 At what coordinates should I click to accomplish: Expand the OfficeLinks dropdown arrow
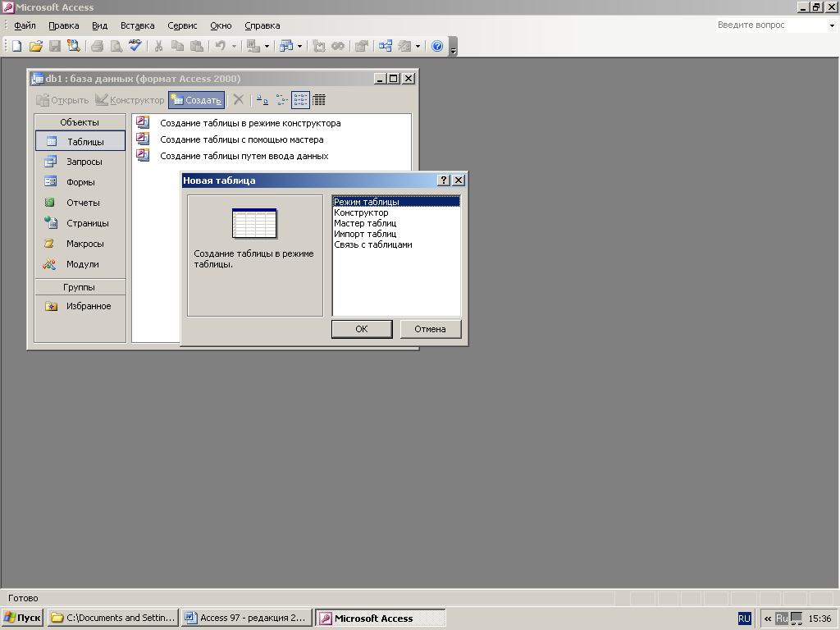click(x=267, y=46)
